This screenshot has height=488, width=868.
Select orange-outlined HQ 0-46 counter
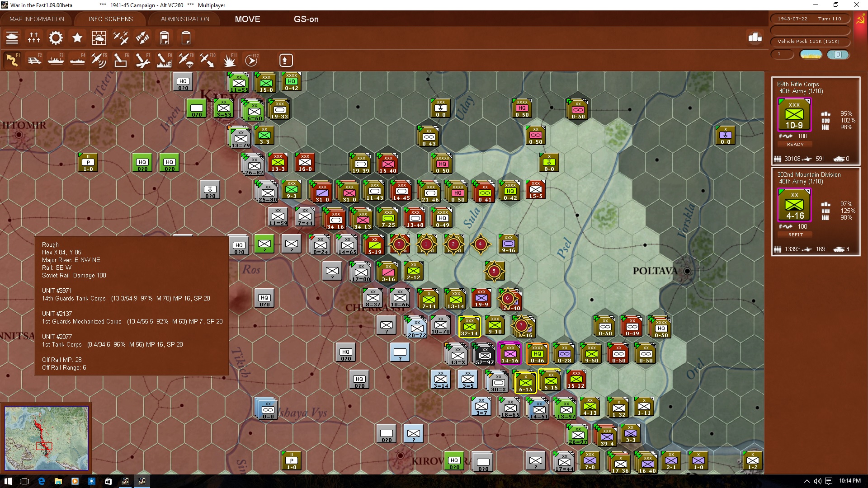[x=537, y=353]
